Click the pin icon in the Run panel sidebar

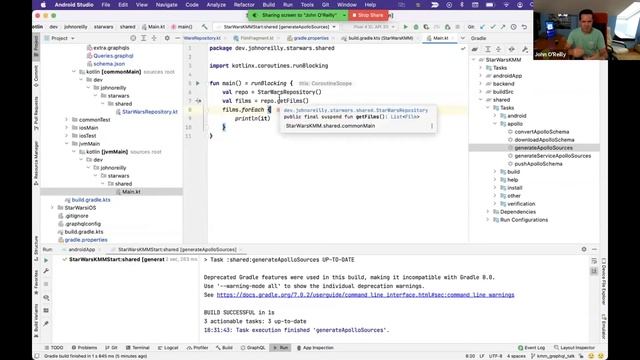(x=46, y=324)
